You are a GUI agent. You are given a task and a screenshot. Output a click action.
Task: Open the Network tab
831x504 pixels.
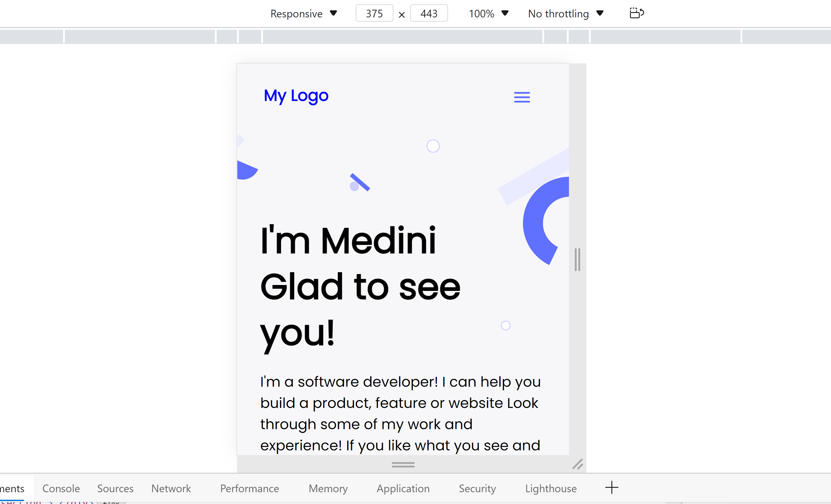pos(171,488)
